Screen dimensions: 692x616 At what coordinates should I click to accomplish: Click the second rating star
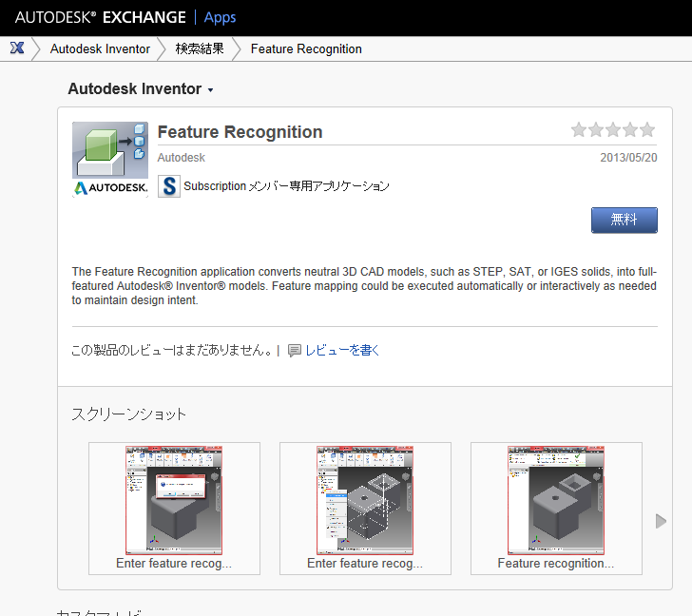click(x=596, y=129)
